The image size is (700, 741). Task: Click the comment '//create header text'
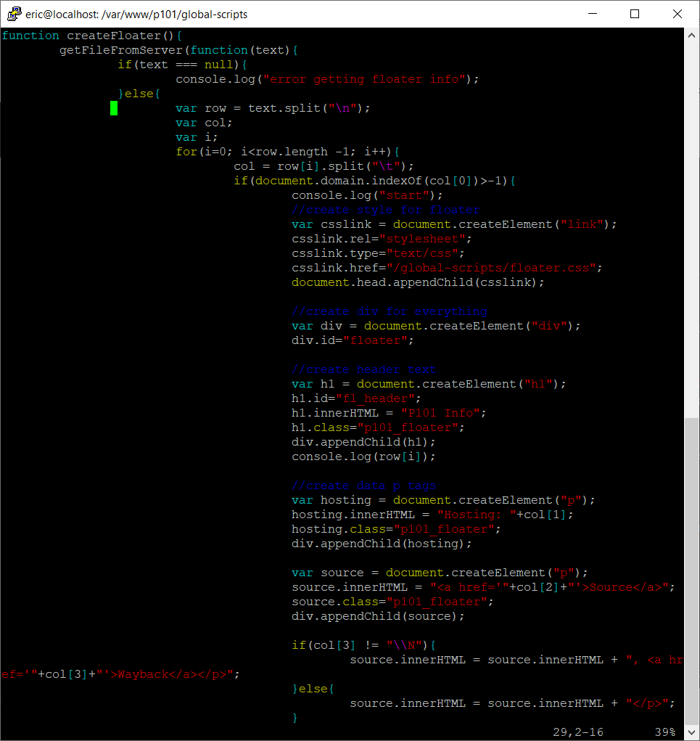[363, 369]
